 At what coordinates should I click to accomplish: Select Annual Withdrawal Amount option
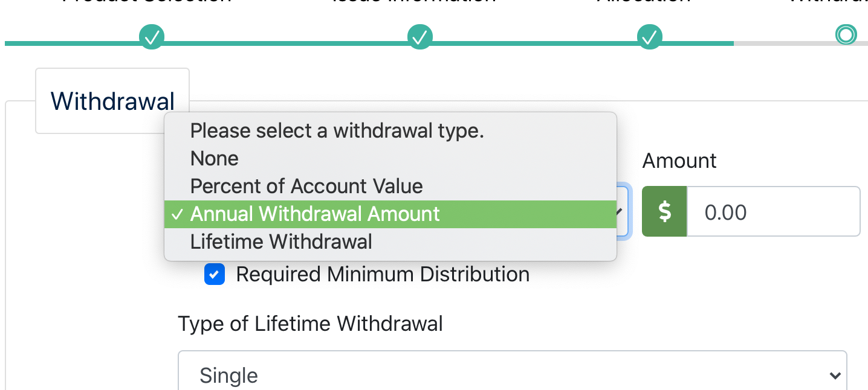(390, 214)
